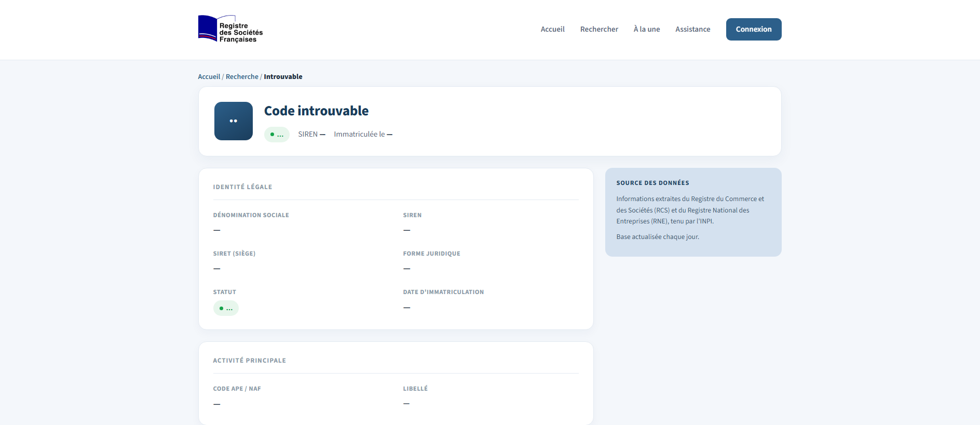Click the FORME JURIDIQUE label
The image size is (980, 425).
[431, 254]
